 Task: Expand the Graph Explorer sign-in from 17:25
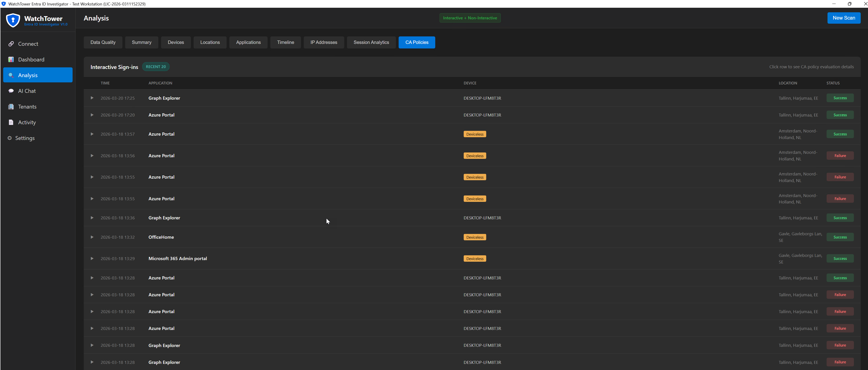(92, 98)
